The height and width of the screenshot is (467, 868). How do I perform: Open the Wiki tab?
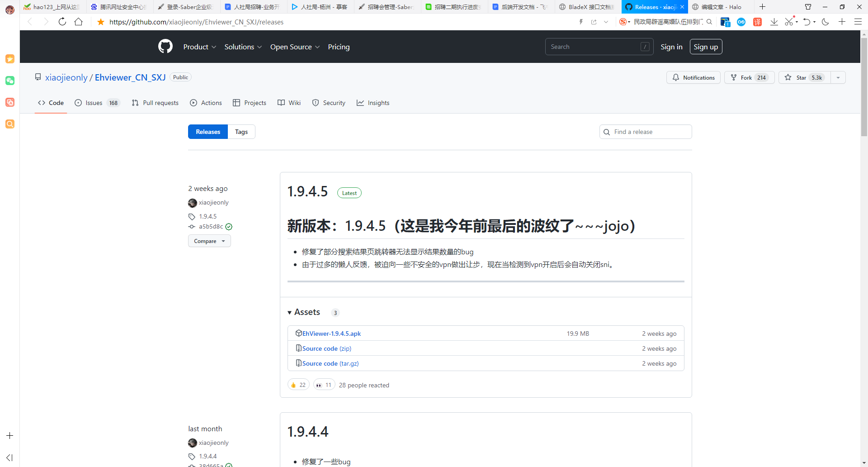(x=289, y=103)
